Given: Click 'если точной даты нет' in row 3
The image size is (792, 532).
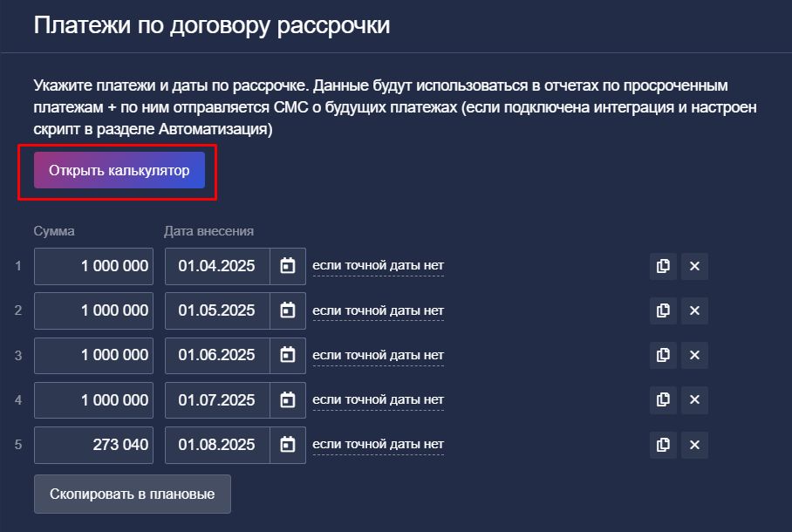Looking at the screenshot, I should (x=378, y=355).
